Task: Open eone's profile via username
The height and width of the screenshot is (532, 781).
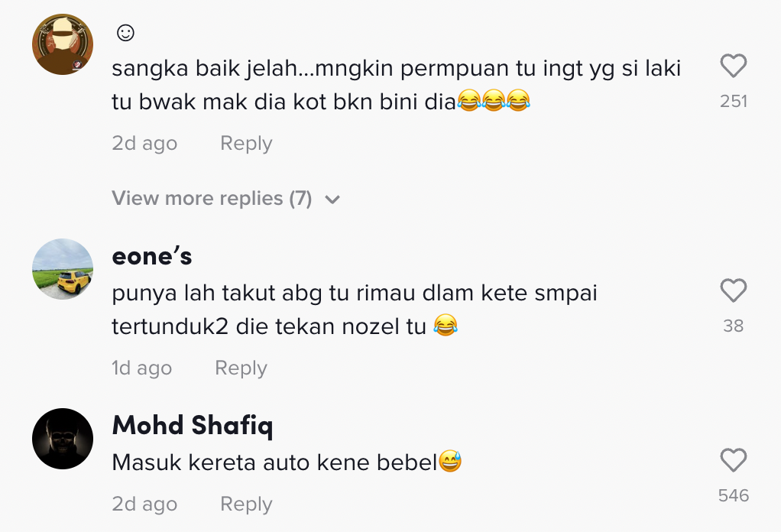Action: 152,256
